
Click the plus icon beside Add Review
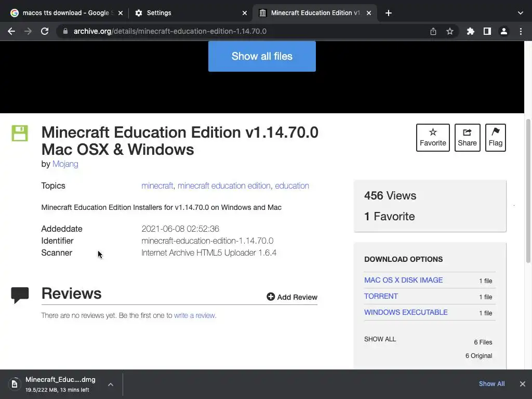[x=270, y=297]
